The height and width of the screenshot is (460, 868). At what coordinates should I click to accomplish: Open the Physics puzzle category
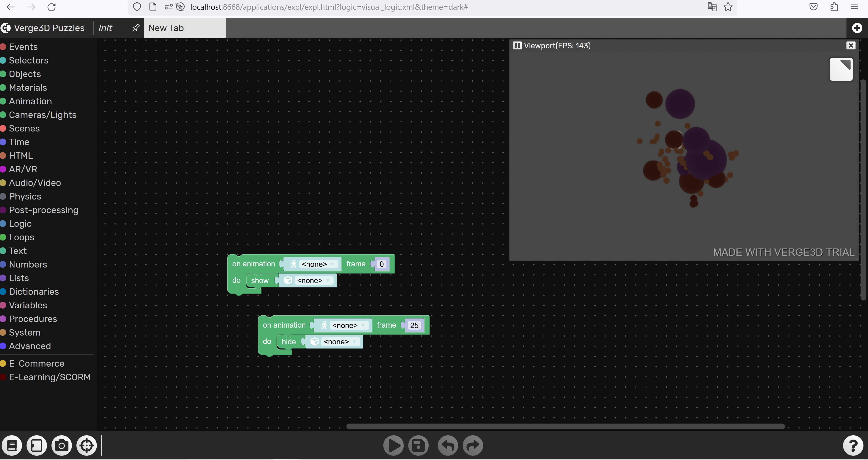(25, 196)
